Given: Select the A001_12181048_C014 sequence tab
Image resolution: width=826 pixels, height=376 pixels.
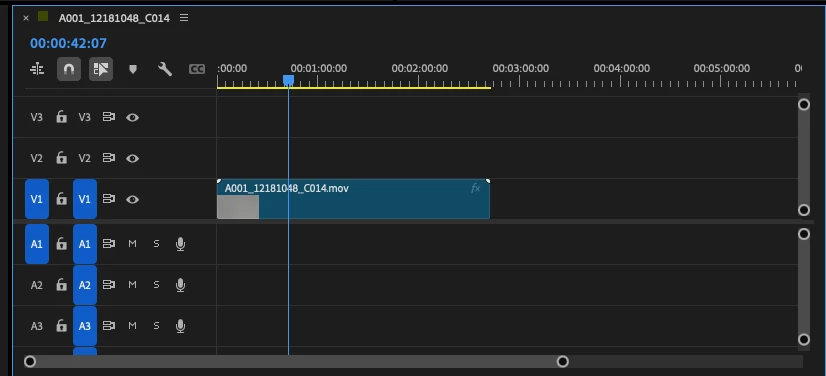Looking at the screenshot, I should pos(114,18).
